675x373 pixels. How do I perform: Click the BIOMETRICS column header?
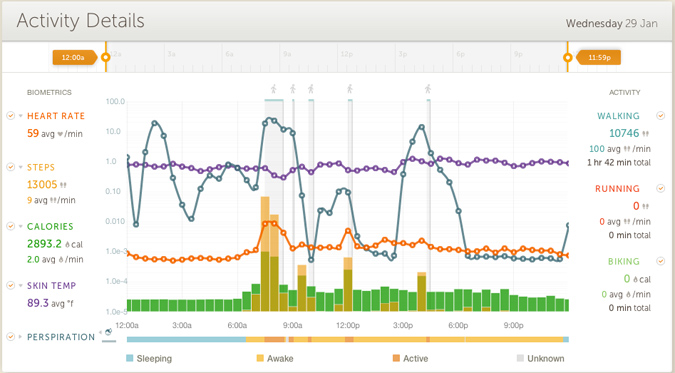[x=50, y=93]
